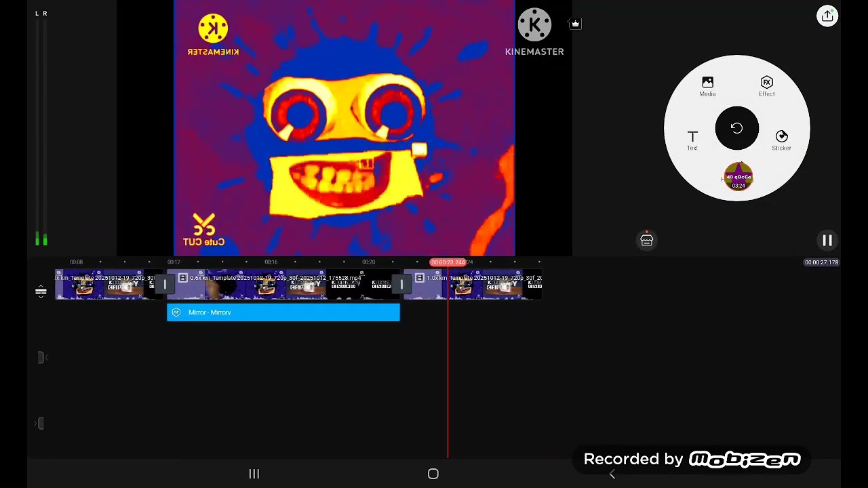Tap the lower layer track handle on left
This screenshot has width=868, height=488.
41,424
